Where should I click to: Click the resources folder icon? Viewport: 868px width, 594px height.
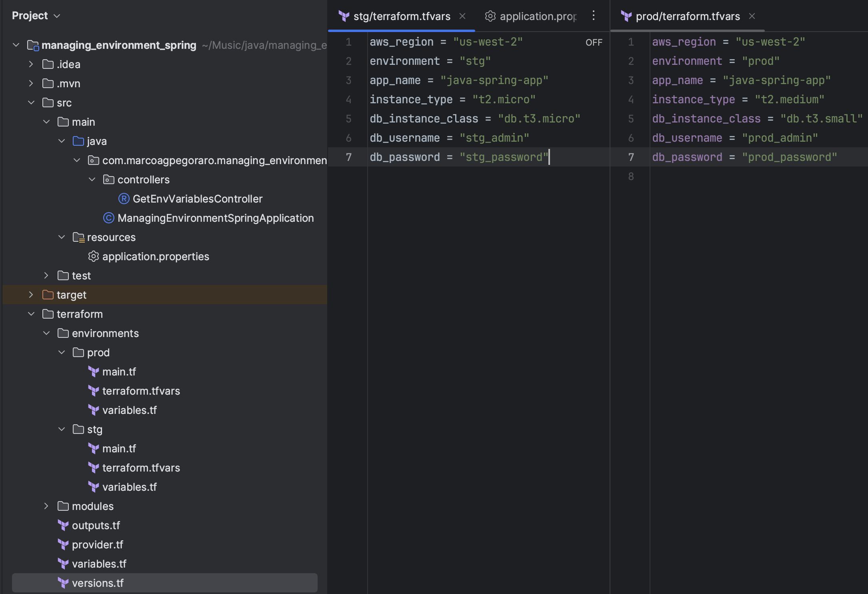tap(78, 237)
